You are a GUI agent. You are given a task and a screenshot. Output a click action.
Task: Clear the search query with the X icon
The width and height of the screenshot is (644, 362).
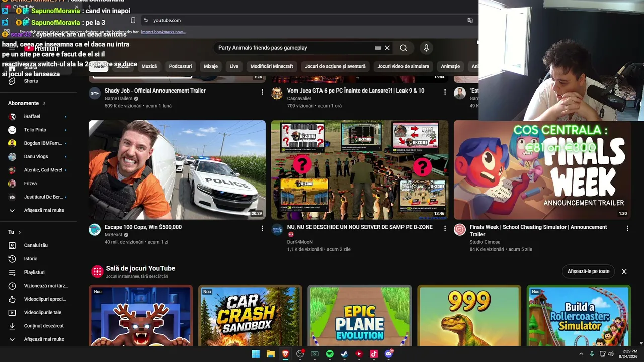pyautogui.click(x=387, y=48)
